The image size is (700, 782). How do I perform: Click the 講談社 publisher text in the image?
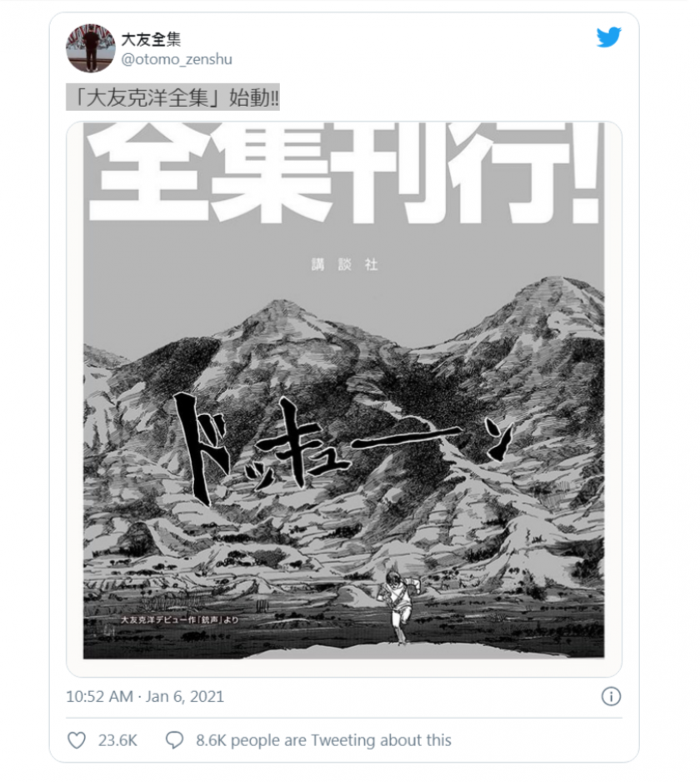pos(344,264)
